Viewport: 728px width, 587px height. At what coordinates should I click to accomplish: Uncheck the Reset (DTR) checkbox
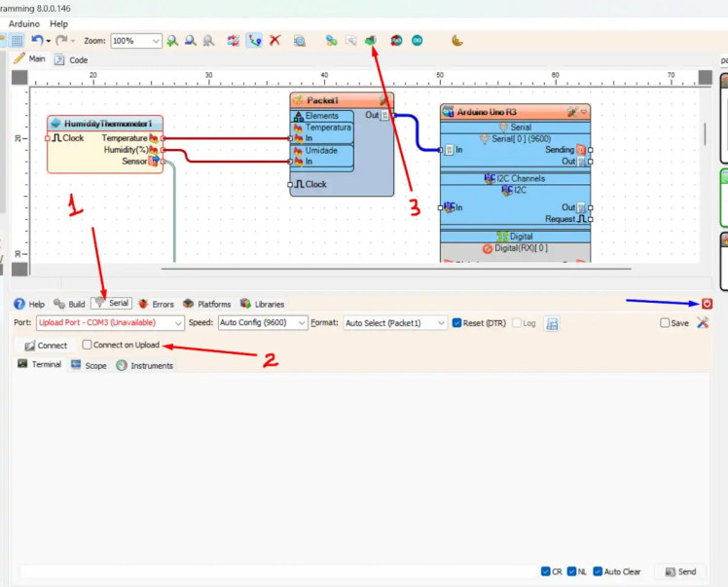pyautogui.click(x=456, y=323)
